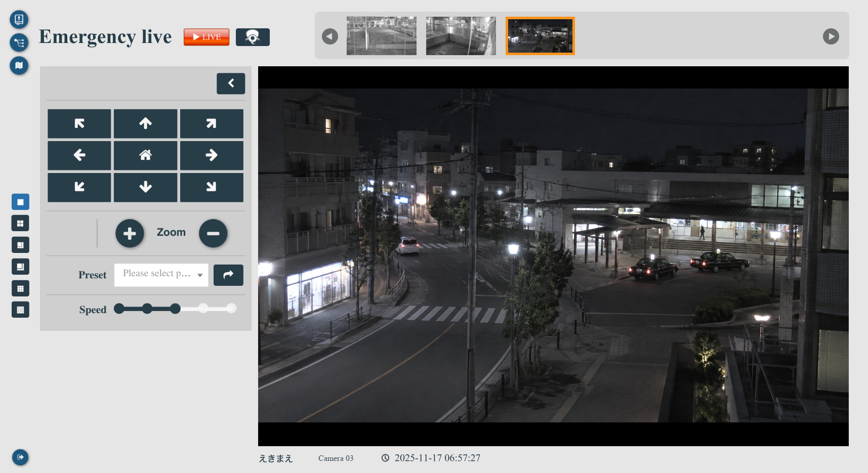Zoom in with the plus button
The height and width of the screenshot is (473, 868).
pos(130,233)
